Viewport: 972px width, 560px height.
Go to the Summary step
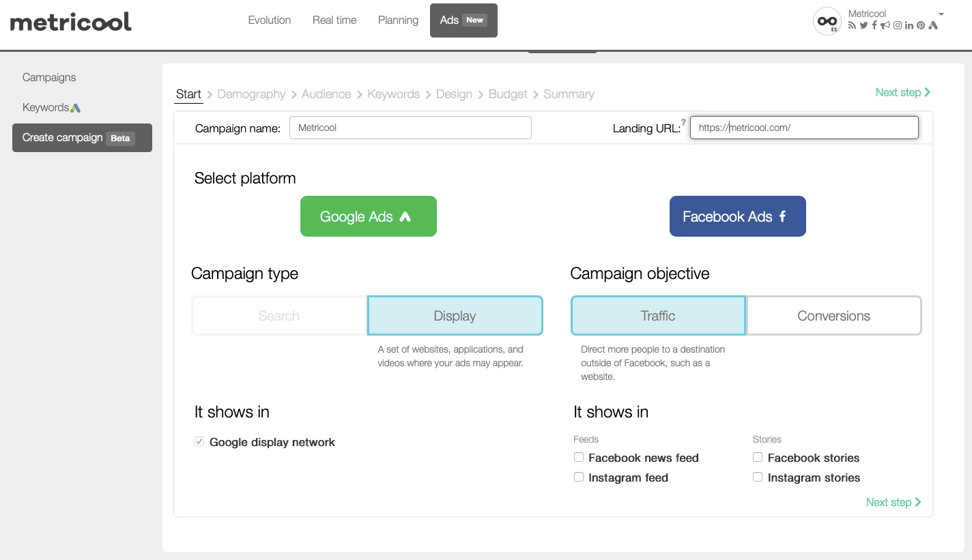569,94
